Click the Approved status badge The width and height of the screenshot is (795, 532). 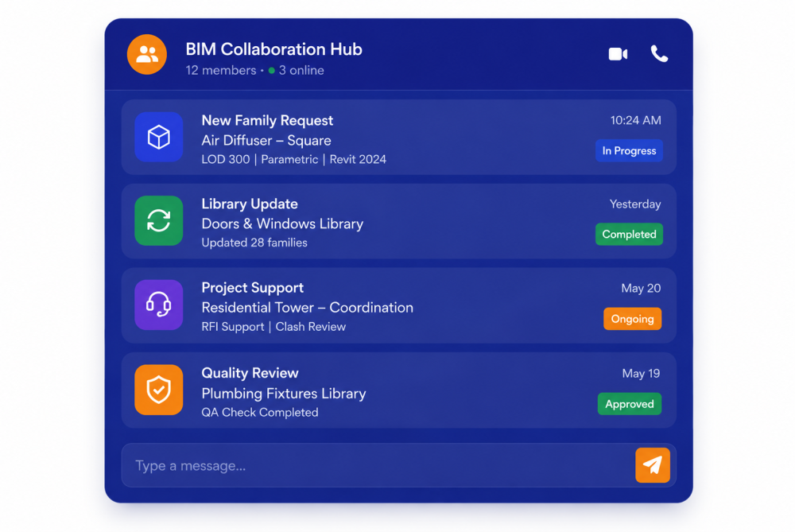click(x=629, y=404)
